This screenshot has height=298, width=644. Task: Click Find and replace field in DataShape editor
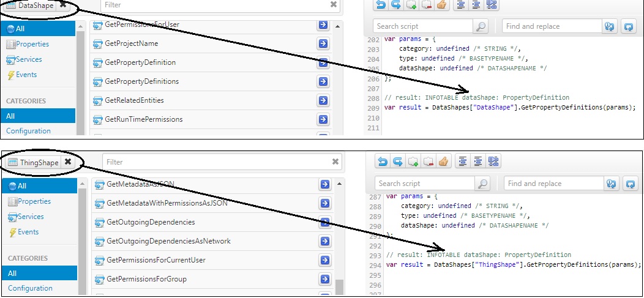tap(552, 26)
